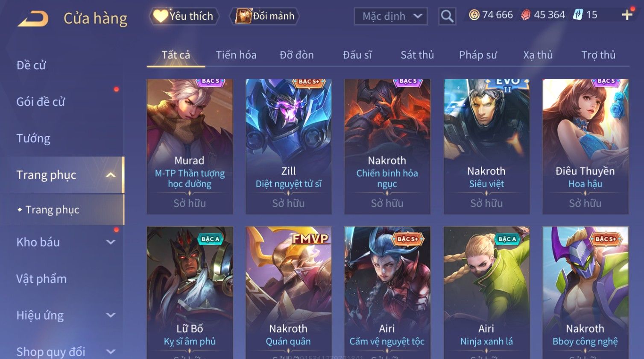644x359 pixels.
Task: Click the chest icon in Đổi mảnh
Action: click(243, 16)
